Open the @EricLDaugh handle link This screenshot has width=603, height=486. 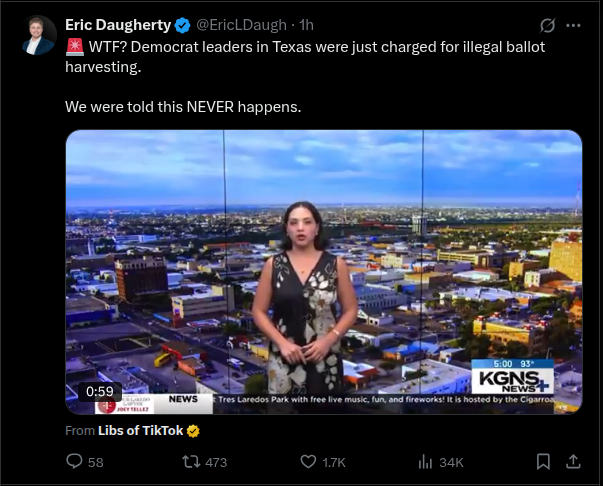click(242, 25)
